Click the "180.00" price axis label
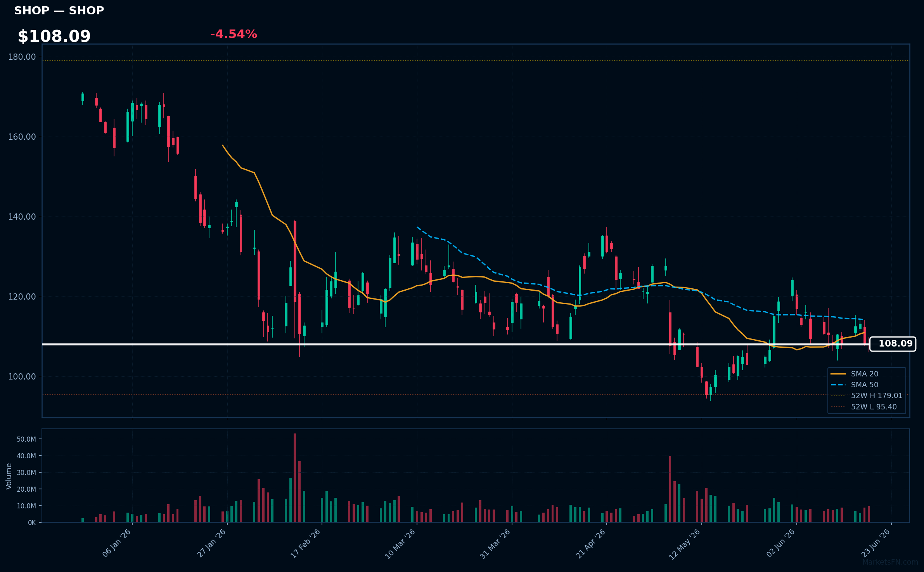924x572 pixels. [x=22, y=57]
